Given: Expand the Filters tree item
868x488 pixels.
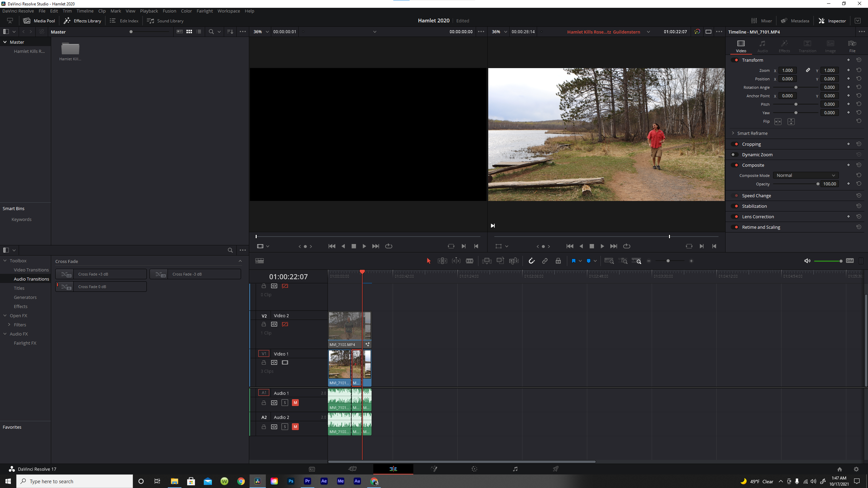Looking at the screenshot, I should 9,325.
